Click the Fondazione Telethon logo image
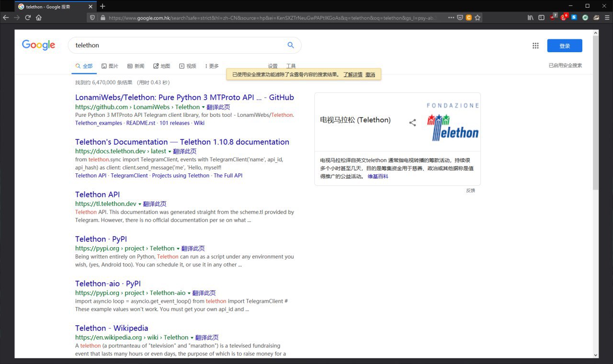613x364 pixels. [x=453, y=122]
